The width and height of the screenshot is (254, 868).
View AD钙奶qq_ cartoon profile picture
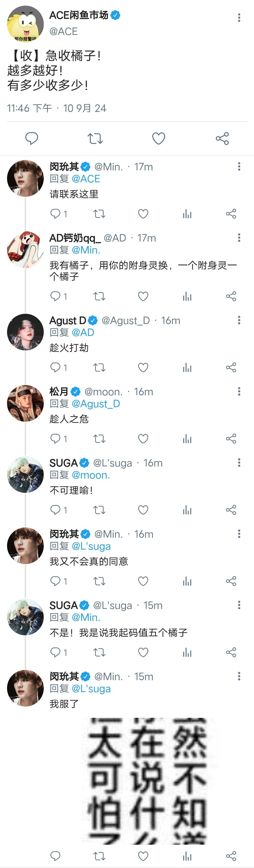point(25,250)
